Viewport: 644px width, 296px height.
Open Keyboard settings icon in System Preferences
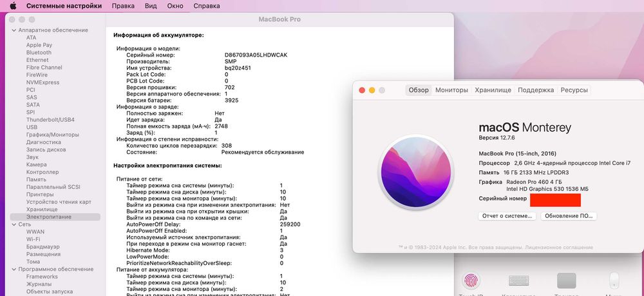(518, 281)
